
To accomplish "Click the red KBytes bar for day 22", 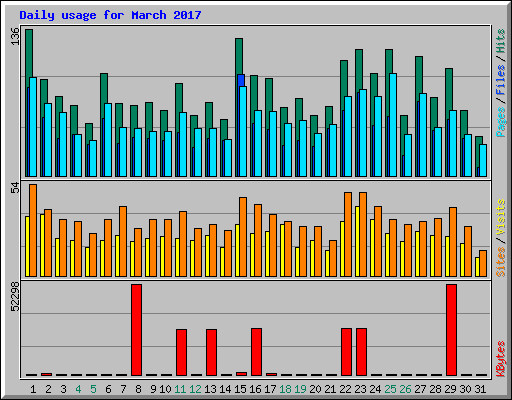I will 346,352.
